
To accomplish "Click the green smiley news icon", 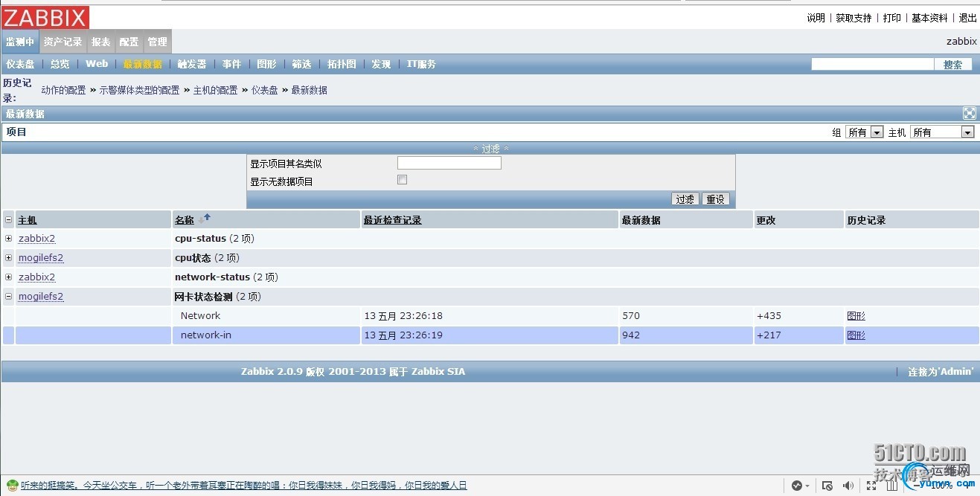I will [x=12, y=486].
